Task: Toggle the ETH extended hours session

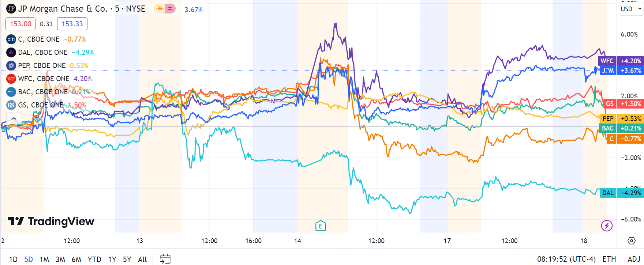Action: [609, 259]
